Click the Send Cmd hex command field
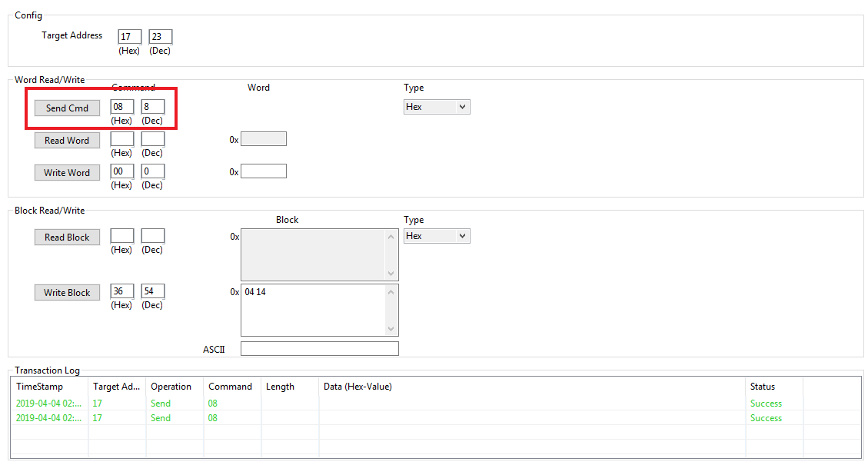Screen dimensions: 868x475 (x=122, y=107)
